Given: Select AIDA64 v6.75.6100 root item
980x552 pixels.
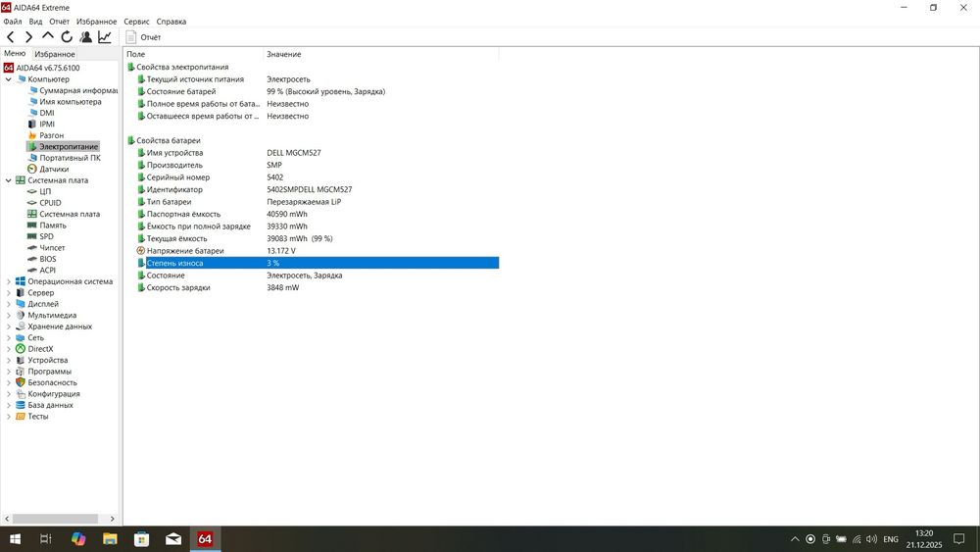Looking at the screenshot, I should pos(47,68).
